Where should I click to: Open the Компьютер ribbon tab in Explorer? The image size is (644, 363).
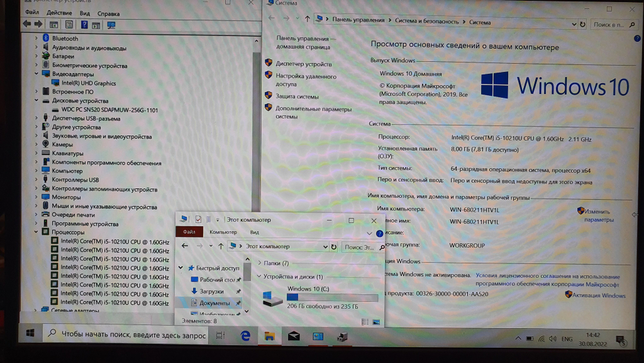coord(223,232)
